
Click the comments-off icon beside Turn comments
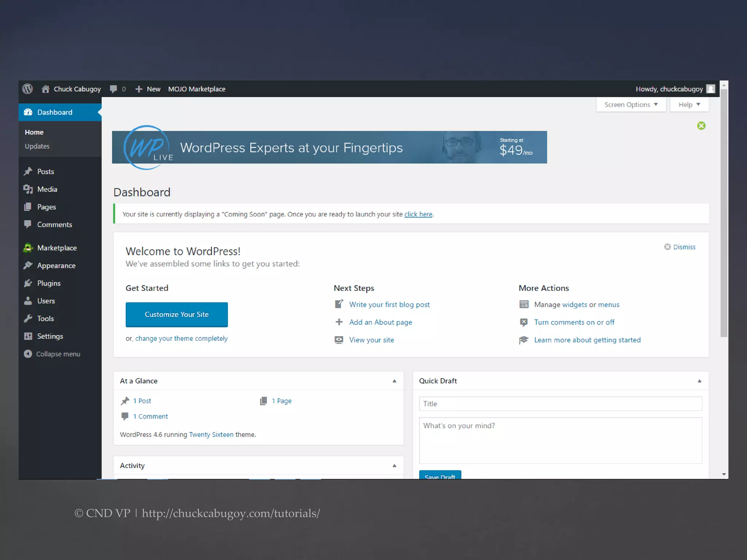coord(524,322)
